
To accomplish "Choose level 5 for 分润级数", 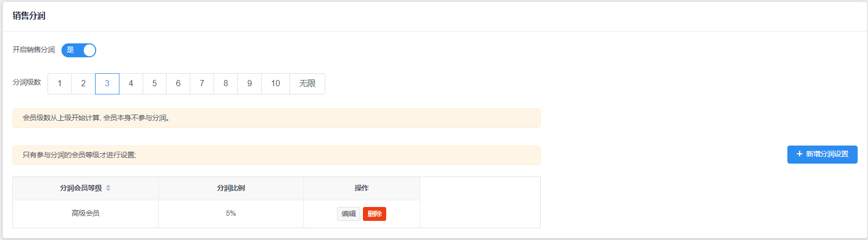I will pos(155,84).
